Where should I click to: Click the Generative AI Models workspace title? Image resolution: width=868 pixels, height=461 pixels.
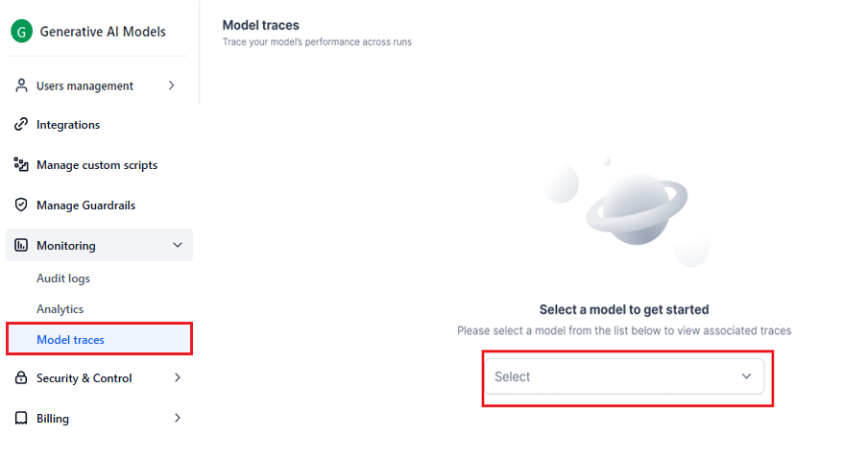(x=103, y=32)
